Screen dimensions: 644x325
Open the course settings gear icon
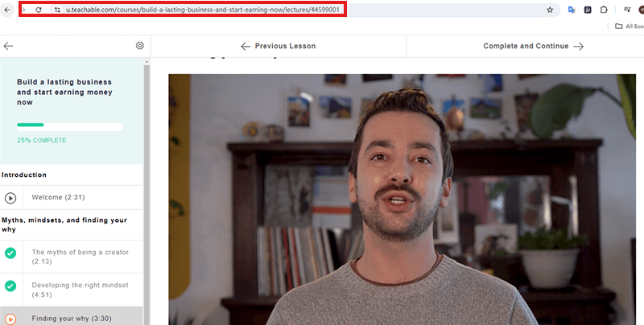click(x=139, y=46)
